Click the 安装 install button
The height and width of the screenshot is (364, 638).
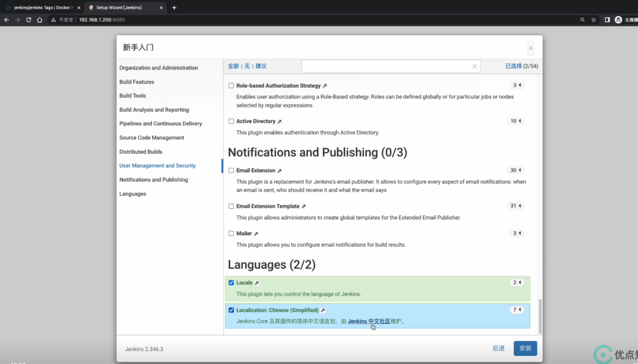(525, 349)
